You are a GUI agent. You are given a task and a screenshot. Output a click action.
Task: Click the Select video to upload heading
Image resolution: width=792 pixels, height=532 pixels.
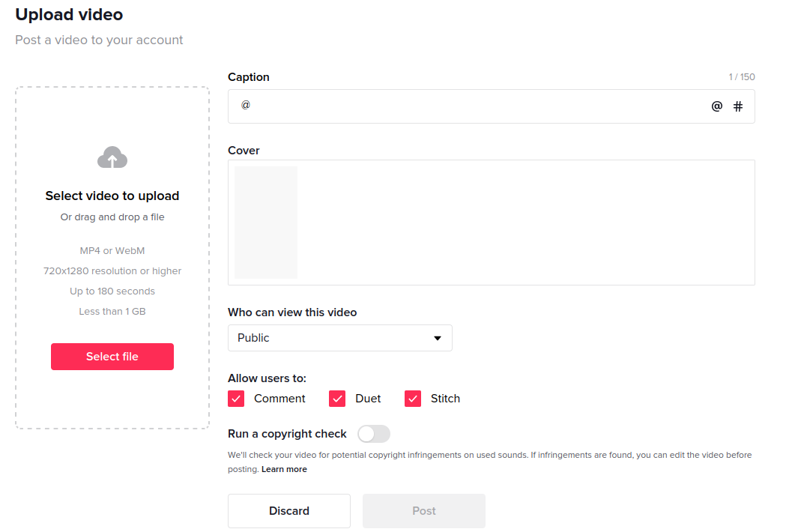(112, 196)
